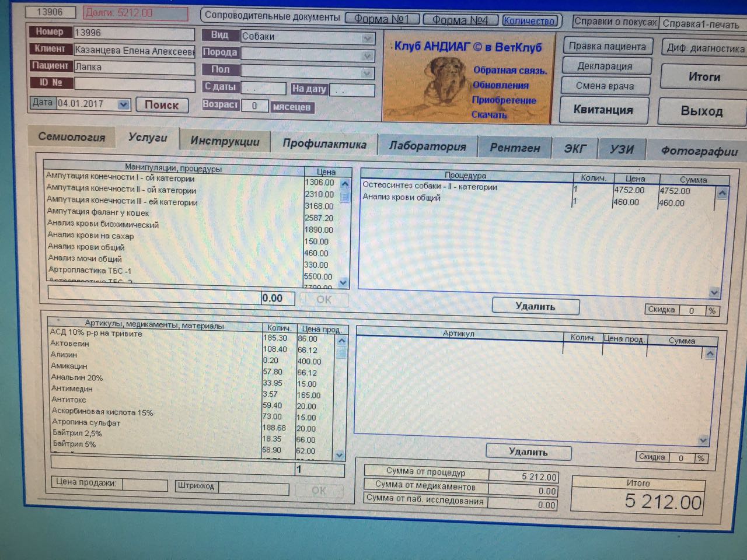Click the Скачать download link

pos(489,114)
